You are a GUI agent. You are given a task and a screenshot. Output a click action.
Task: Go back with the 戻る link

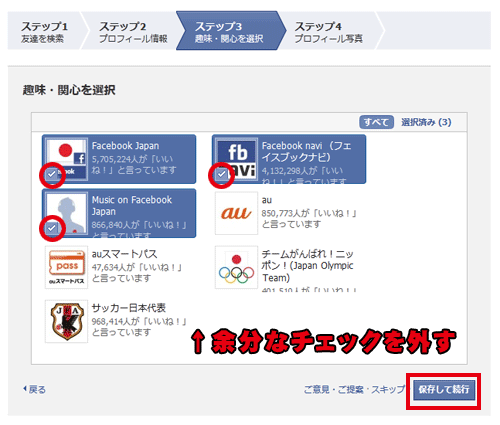pyautogui.click(x=35, y=389)
